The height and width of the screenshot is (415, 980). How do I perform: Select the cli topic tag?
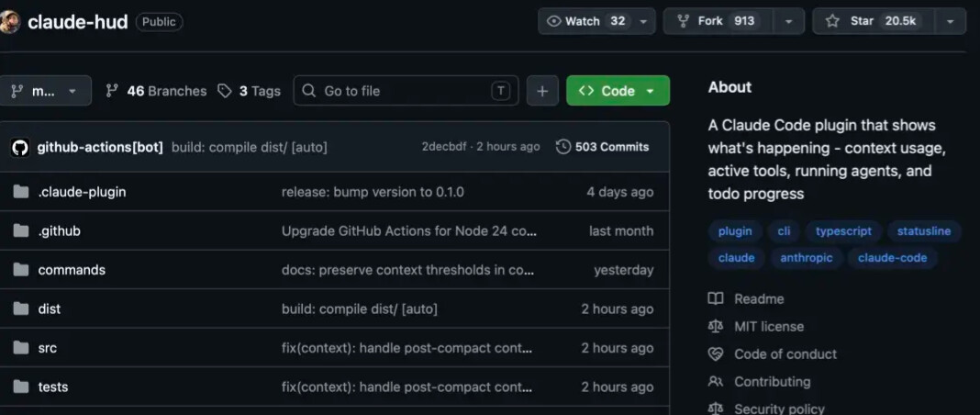coord(784,231)
